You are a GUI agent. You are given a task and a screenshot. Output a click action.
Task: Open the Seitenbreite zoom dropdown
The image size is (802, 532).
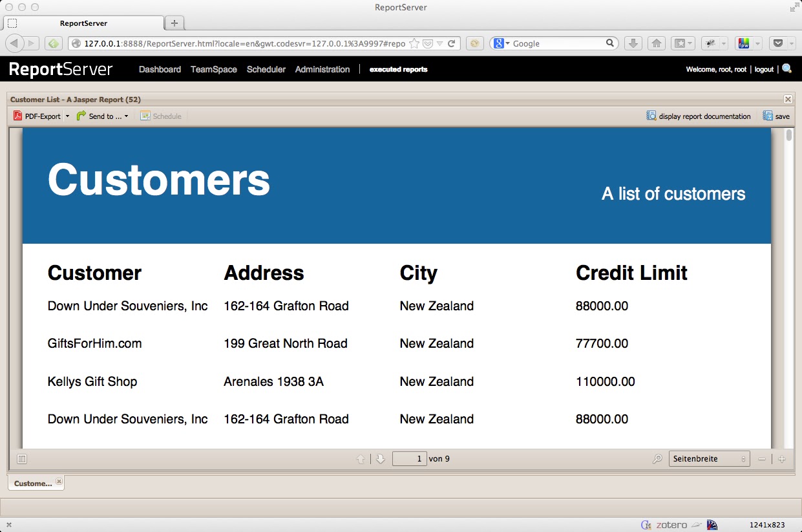click(709, 459)
